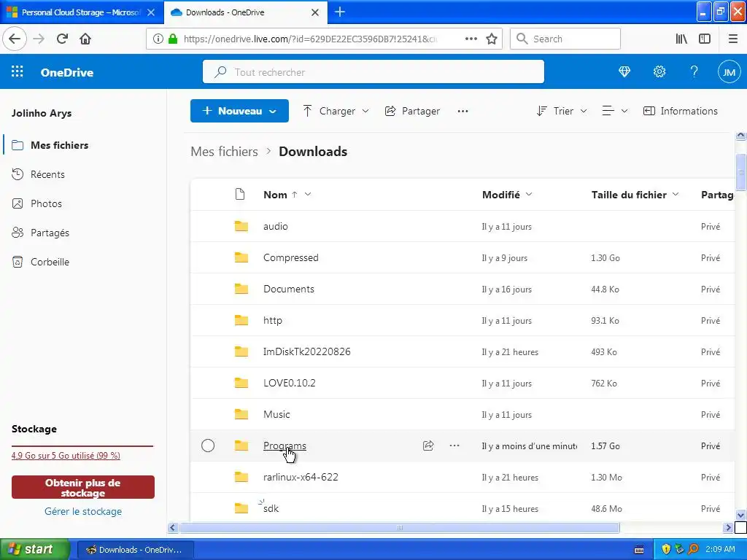Open the rarlinux-x64-622 folder
The width and height of the screenshot is (747, 560).
pos(301,477)
